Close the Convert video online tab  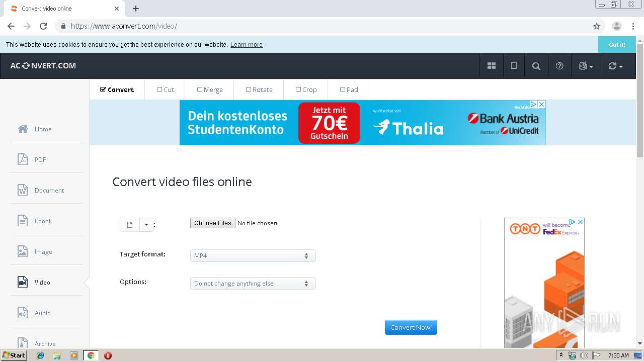[117, 9]
